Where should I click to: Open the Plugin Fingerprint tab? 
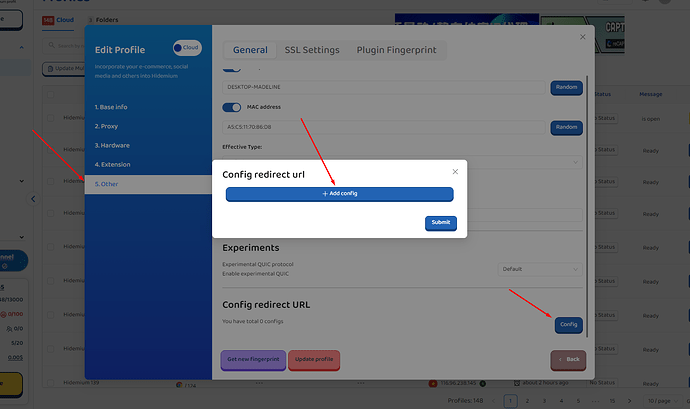pyautogui.click(x=396, y=50)
